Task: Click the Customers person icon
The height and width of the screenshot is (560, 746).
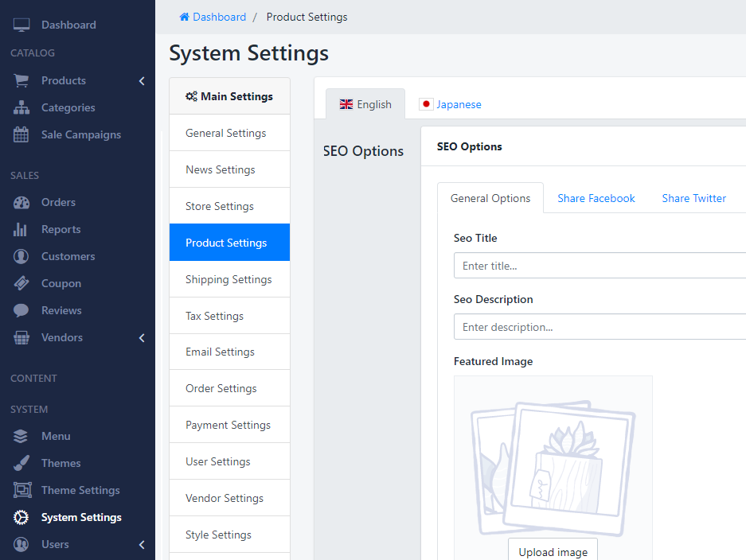Action: (x=21, y=256)
